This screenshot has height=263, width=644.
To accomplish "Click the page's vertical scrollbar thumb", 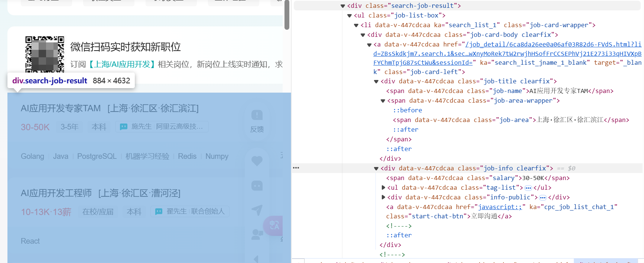I will click(x=287, y=15).
